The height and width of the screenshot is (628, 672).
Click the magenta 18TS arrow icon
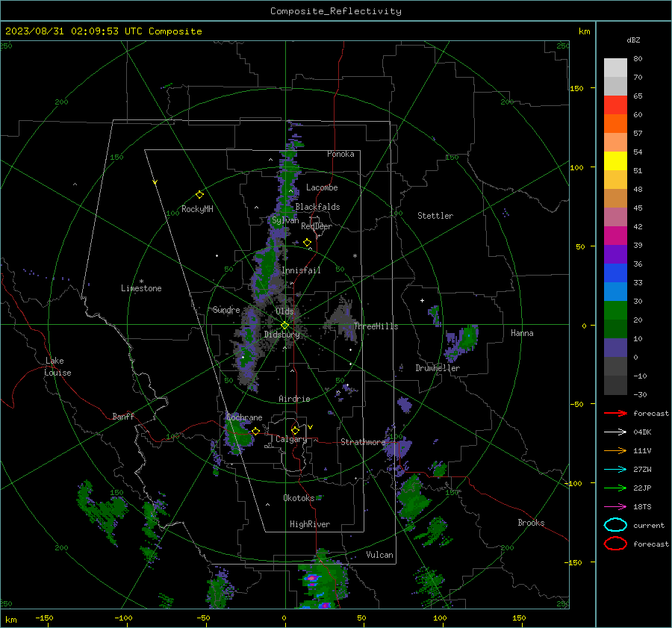coord(615,507)
